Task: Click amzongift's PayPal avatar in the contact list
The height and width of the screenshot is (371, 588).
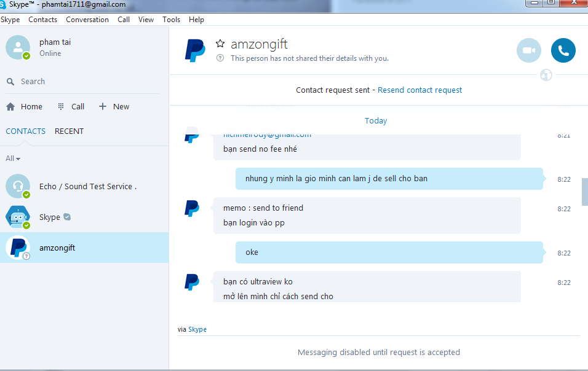Action: (x=18, y=248)
